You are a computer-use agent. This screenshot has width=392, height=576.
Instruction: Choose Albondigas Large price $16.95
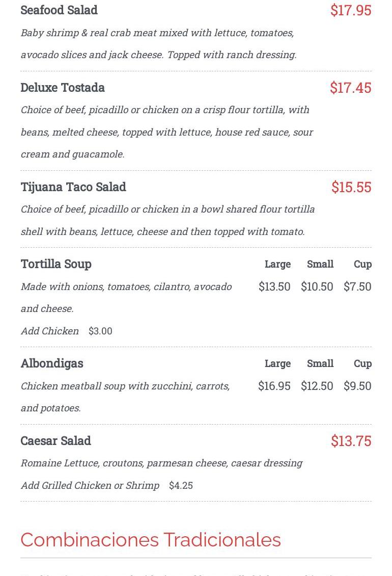274,386
